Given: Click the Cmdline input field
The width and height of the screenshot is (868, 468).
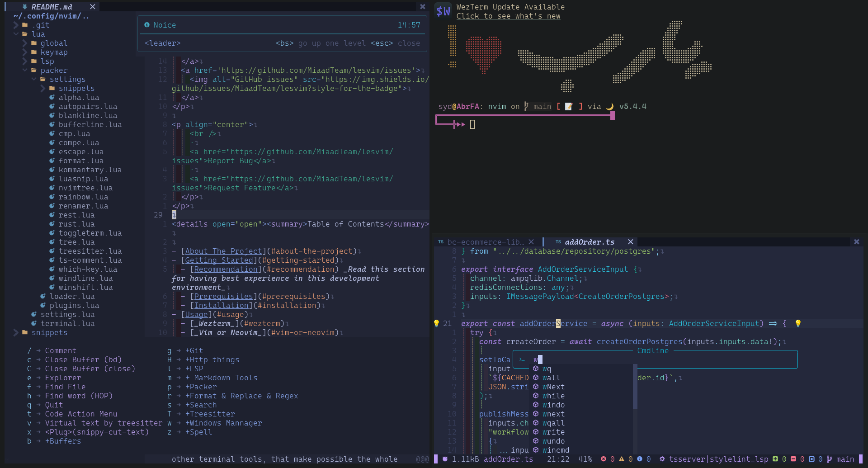Looking at the screenshot, I should (x=656, y=359).
